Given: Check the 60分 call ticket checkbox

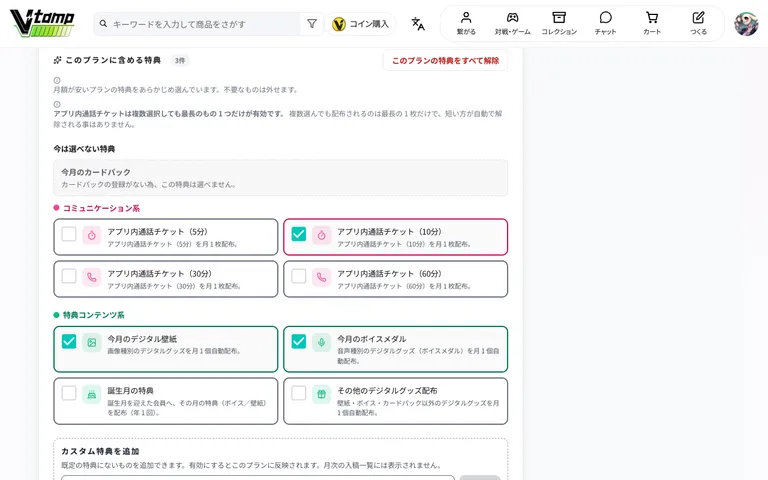Looking at the screenshot, I should pos(299,276).
